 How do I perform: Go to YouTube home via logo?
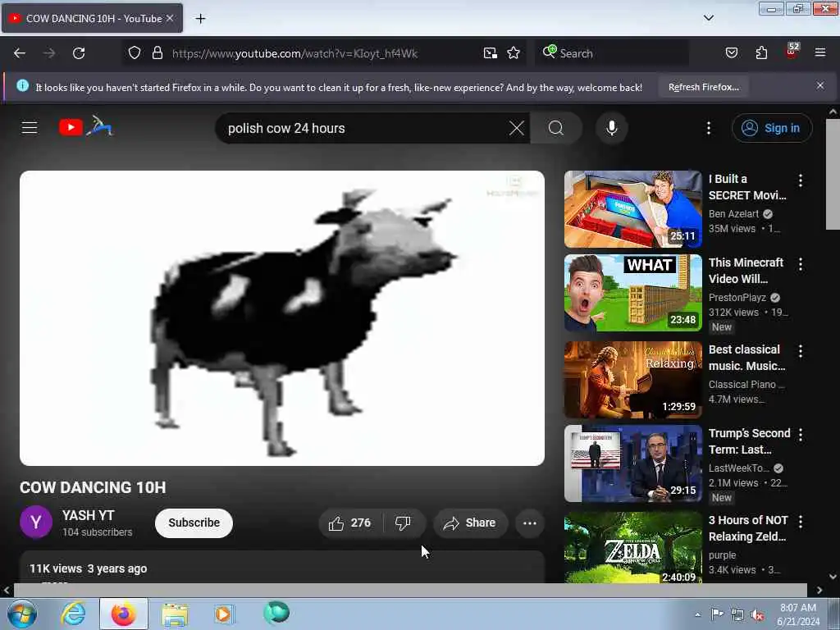click(85, 127)
